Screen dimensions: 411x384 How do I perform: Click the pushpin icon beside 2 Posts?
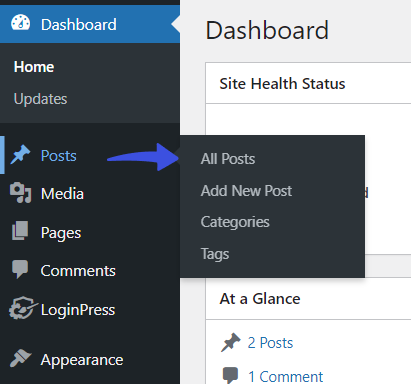tap(230, 342)
